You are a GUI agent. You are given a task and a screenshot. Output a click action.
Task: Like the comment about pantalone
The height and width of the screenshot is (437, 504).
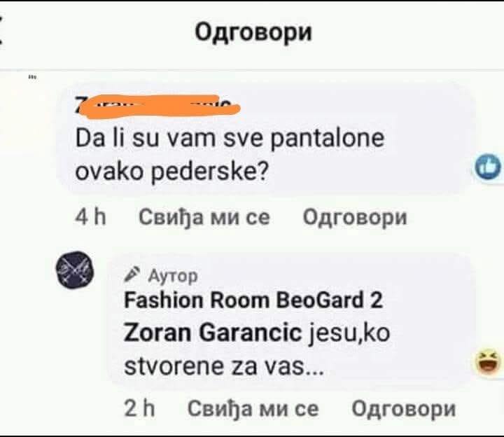[204, 217]
